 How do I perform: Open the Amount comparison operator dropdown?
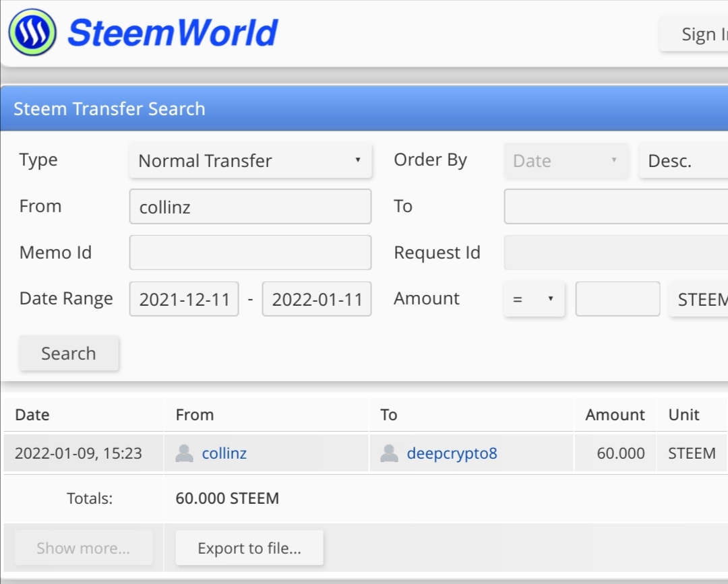(535, 298)
